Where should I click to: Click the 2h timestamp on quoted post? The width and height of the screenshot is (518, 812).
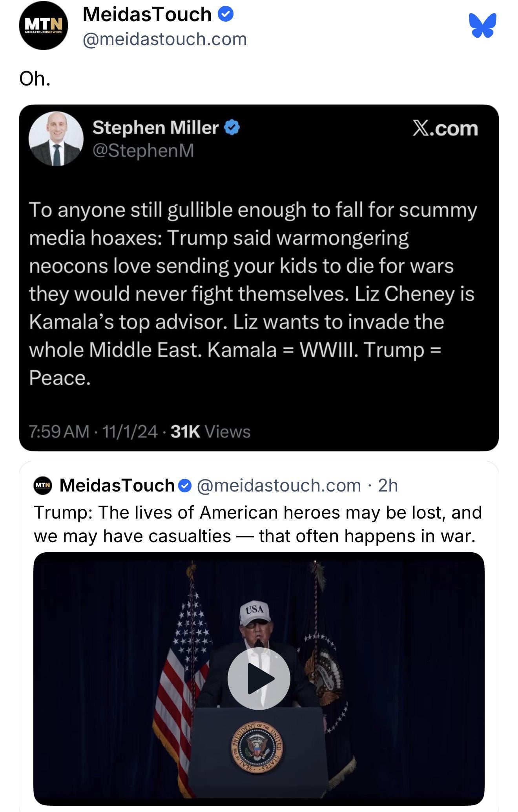(388, 486)
